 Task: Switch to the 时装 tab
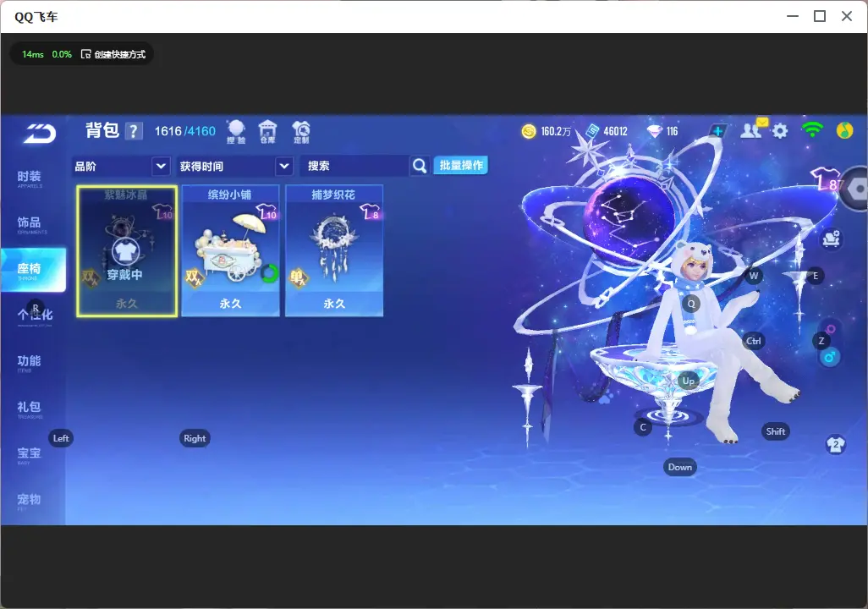[x=30, y=178]
